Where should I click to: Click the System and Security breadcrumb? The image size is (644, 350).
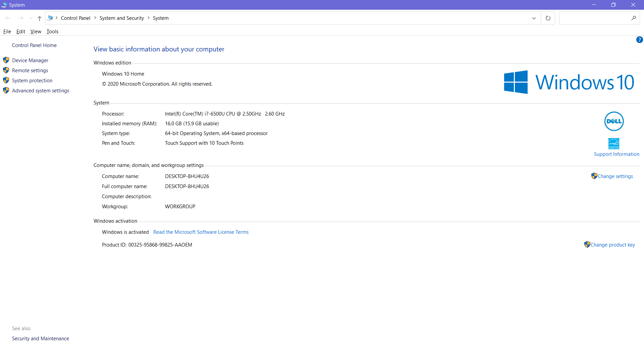121,18
